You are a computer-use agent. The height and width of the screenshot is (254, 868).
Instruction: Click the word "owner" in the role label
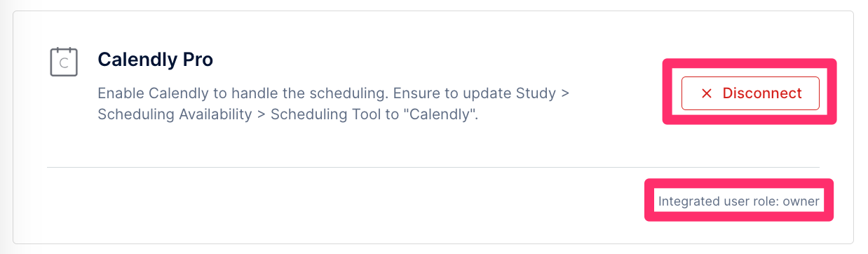pyautogui.click(x=801, y=201)
